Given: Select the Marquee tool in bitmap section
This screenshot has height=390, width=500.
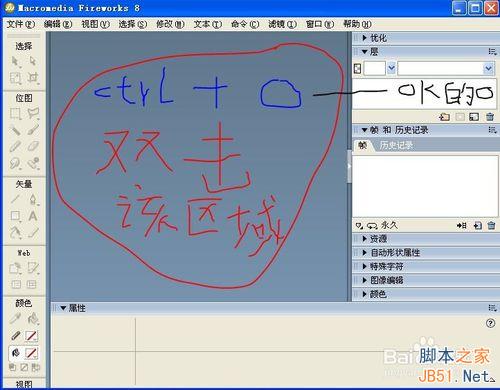Looking at the screenshot, I should tap(15, 114).
